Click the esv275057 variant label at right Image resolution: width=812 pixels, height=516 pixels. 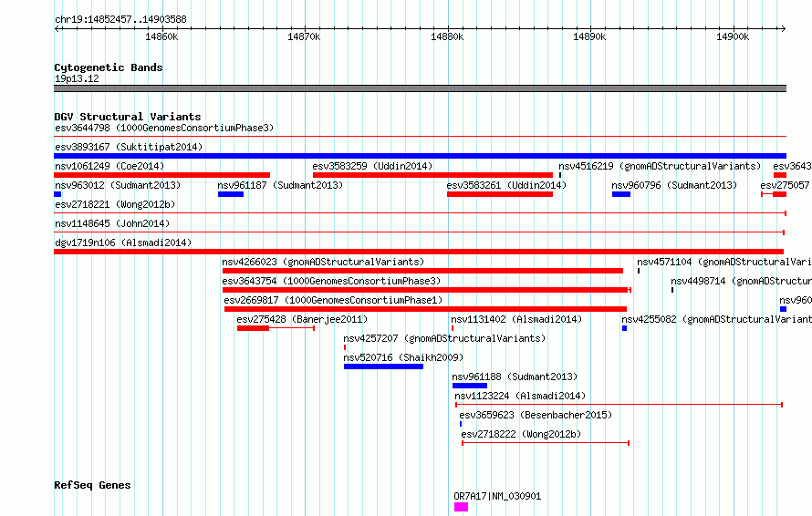(785, 185)
